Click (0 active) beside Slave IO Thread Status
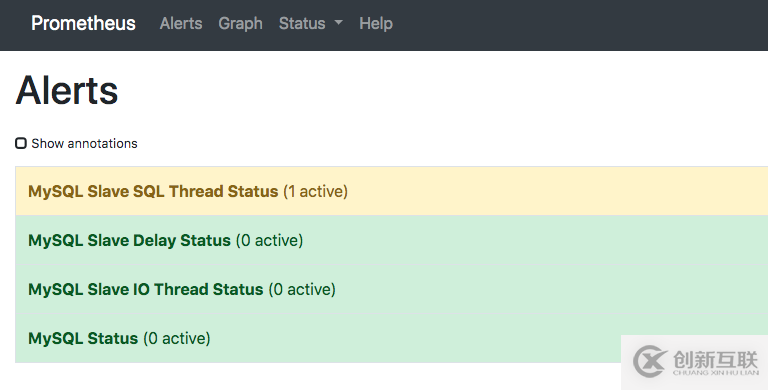 click(302, 289)
